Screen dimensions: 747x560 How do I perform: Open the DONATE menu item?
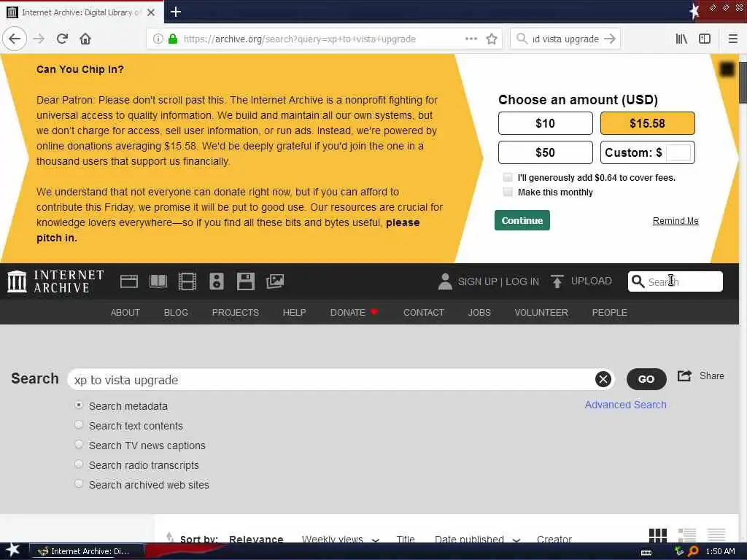(354, 312)
